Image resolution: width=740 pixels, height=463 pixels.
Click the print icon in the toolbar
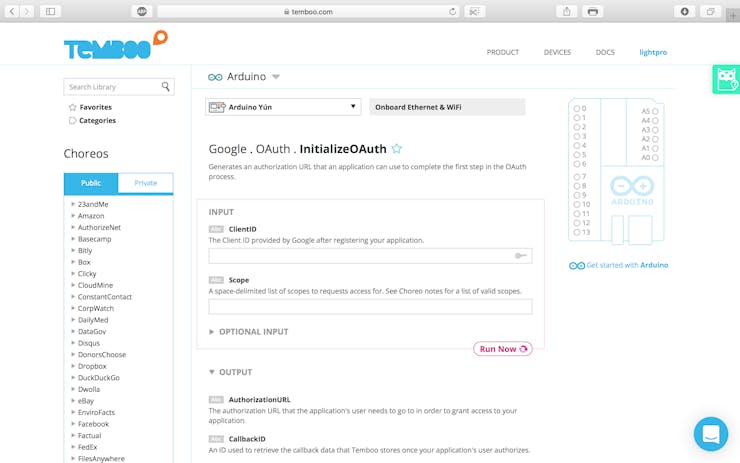point(593,11)
